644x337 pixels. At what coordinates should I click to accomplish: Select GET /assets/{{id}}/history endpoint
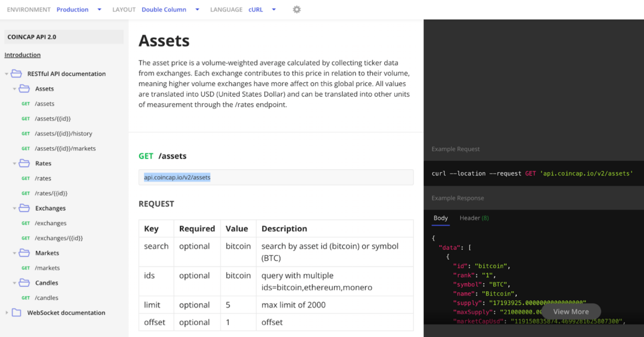[x=64, y=133]
